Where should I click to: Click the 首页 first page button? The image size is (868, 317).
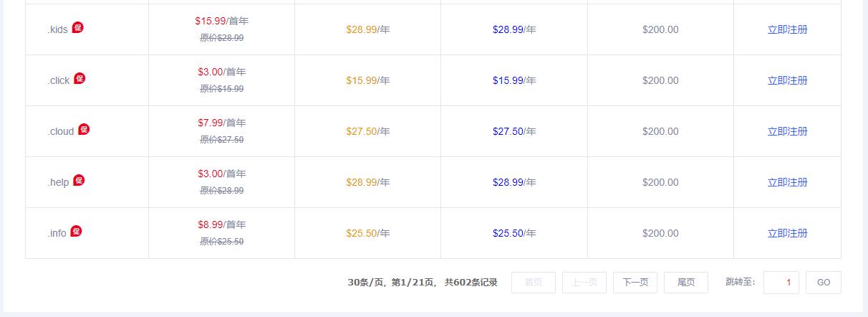click(533, 283)
